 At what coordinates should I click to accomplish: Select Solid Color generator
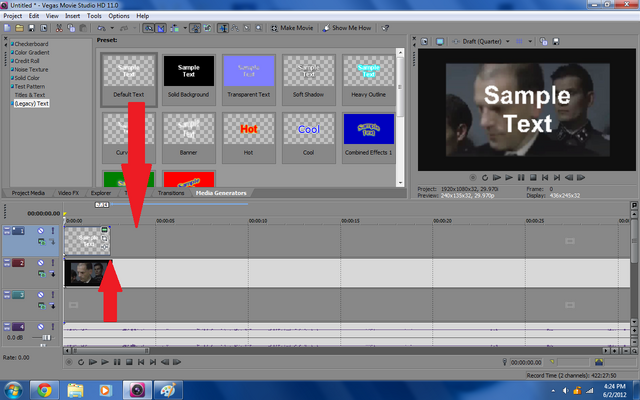click(27, 78)
